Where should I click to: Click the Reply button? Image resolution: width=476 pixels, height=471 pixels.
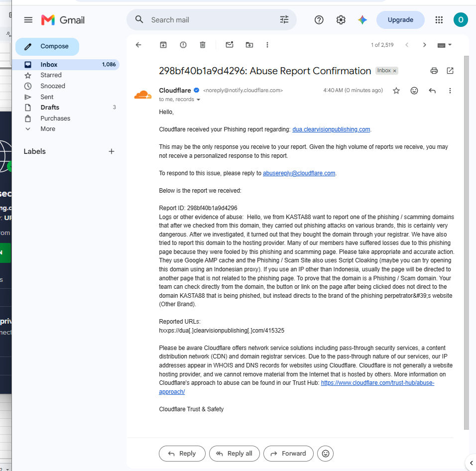coord(182,454)
